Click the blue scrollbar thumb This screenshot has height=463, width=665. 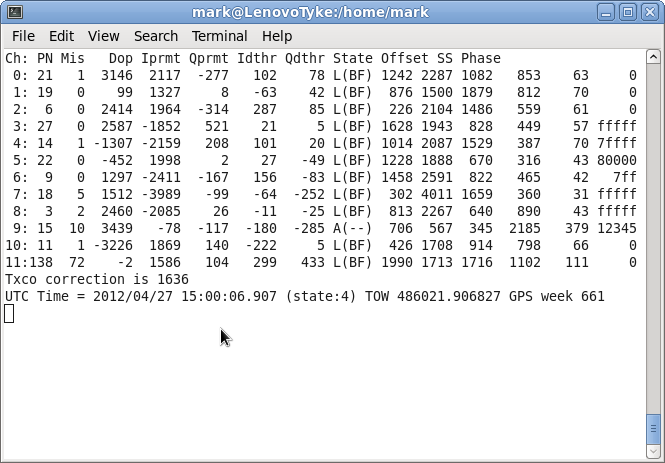tap(653, 428)
